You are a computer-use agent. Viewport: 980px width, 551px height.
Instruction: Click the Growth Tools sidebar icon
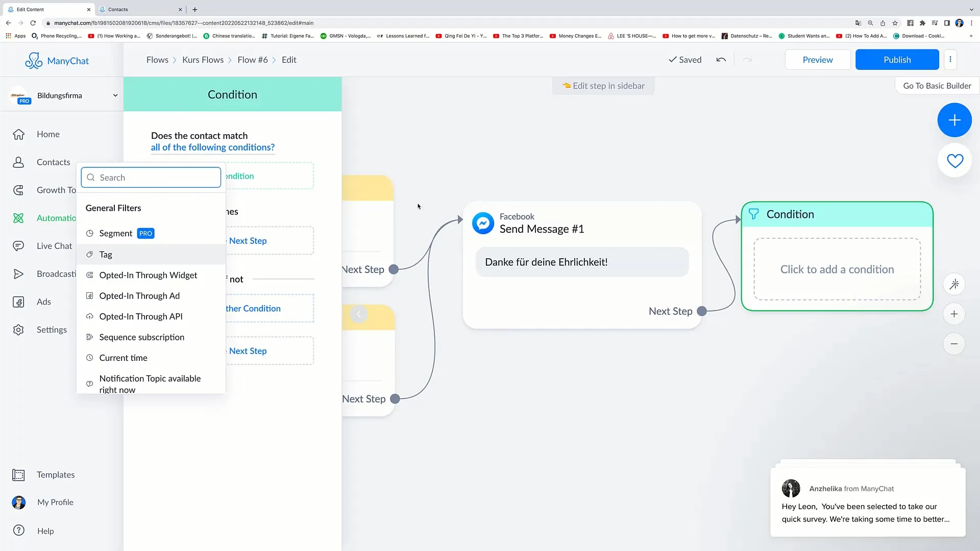click(x=18, y=189)
